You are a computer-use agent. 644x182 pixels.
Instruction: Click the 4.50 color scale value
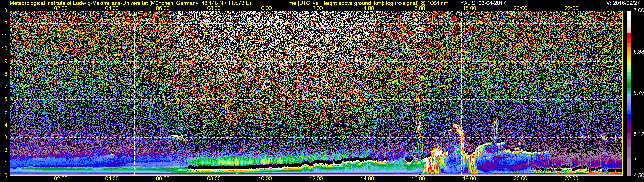[638, 176]
